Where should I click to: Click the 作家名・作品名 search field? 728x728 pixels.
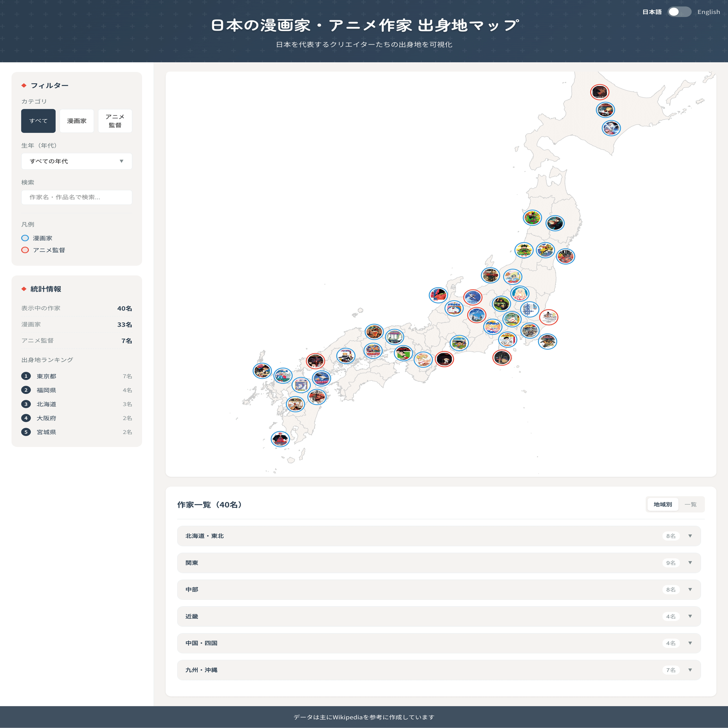(76, 197)
